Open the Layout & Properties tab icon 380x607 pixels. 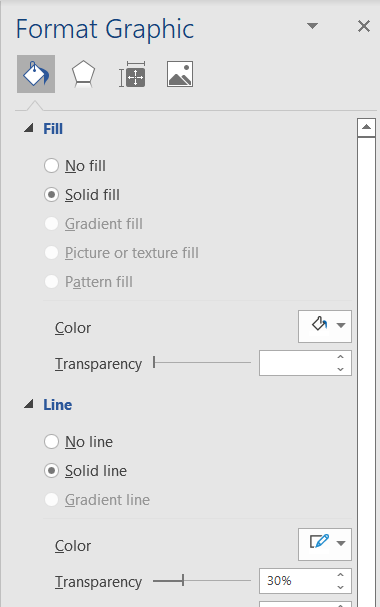tap(132, 74)
